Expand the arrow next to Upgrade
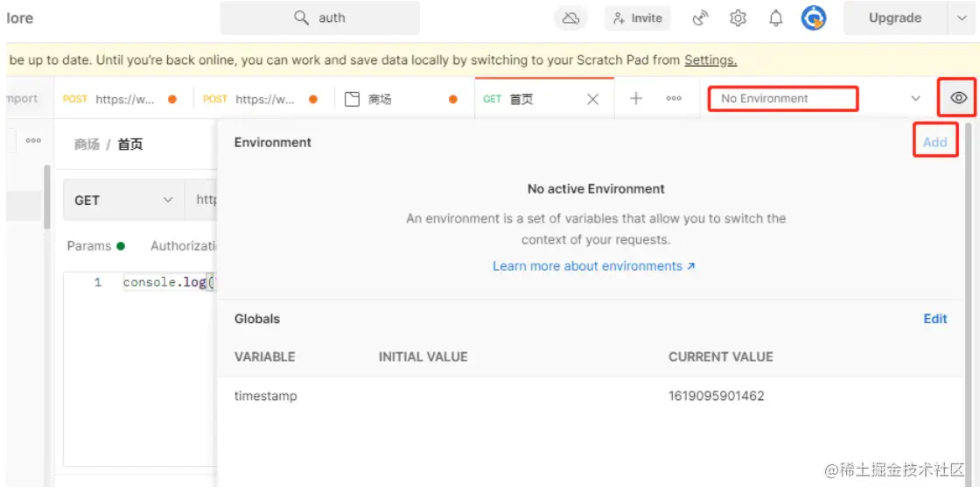 coord(958,18)
